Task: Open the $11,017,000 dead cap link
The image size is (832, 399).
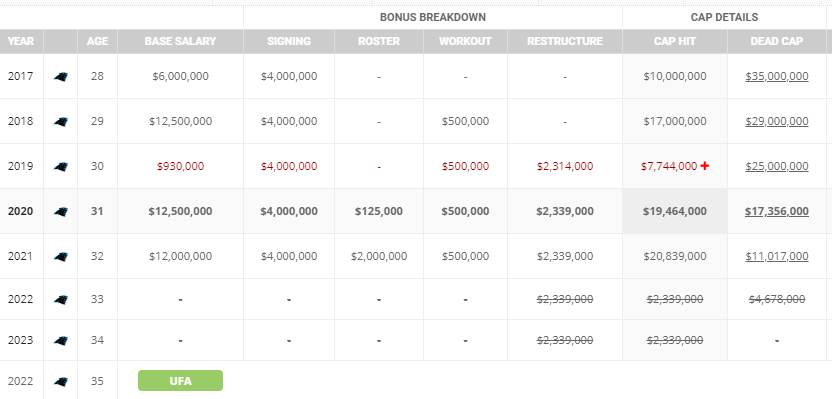Action: [x=777, y=256]
